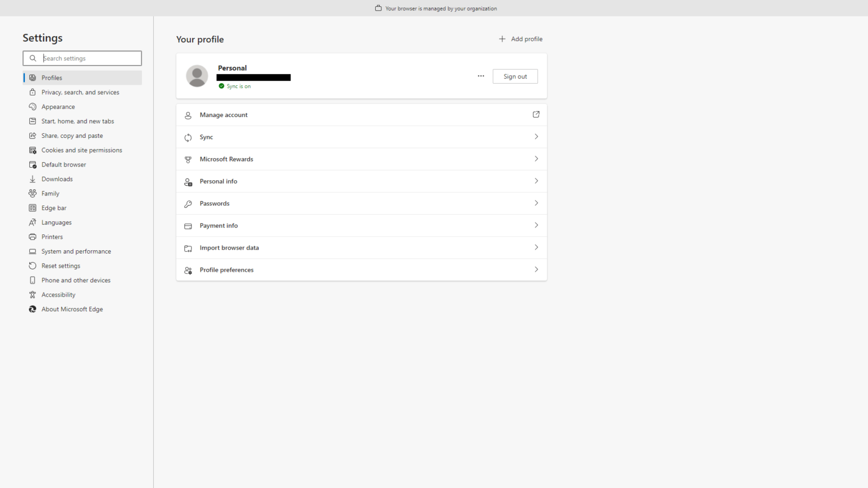
Task: Add a new browser profile
Action: (520, 38)
